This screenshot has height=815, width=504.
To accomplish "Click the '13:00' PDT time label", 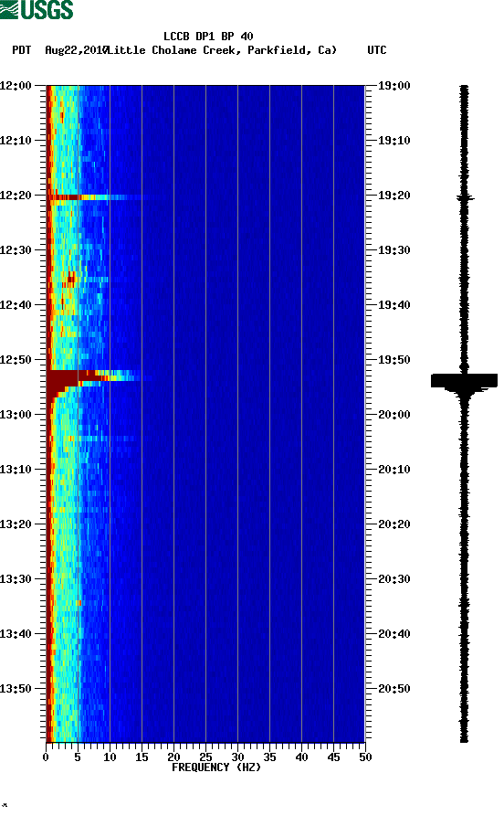I will point(16,415).
